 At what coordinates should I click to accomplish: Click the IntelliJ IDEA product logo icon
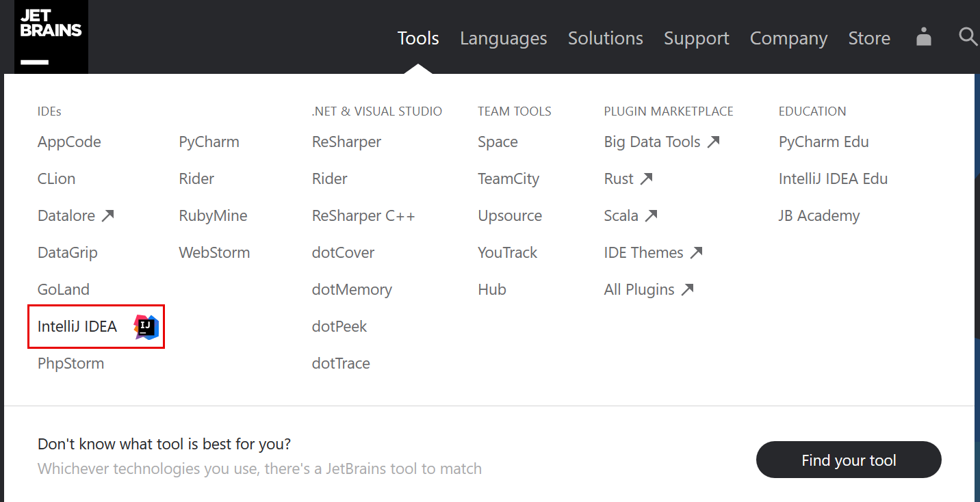146,327
